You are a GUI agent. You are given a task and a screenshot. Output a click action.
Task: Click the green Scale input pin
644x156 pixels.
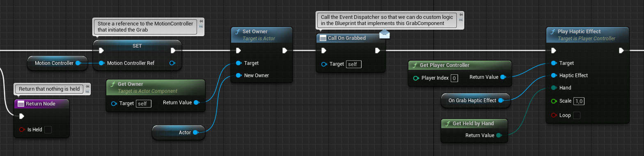[x=554, y=101]
